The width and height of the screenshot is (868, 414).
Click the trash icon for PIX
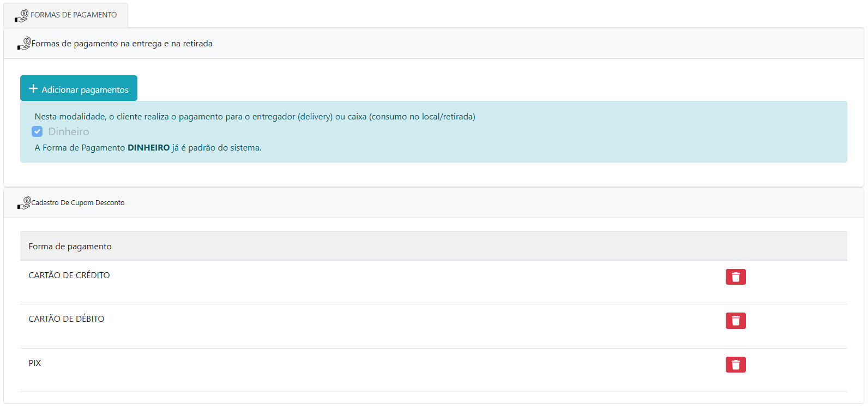735,364
